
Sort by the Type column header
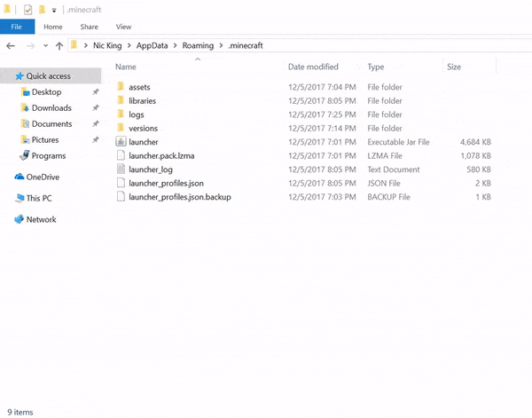pos(376,67)
